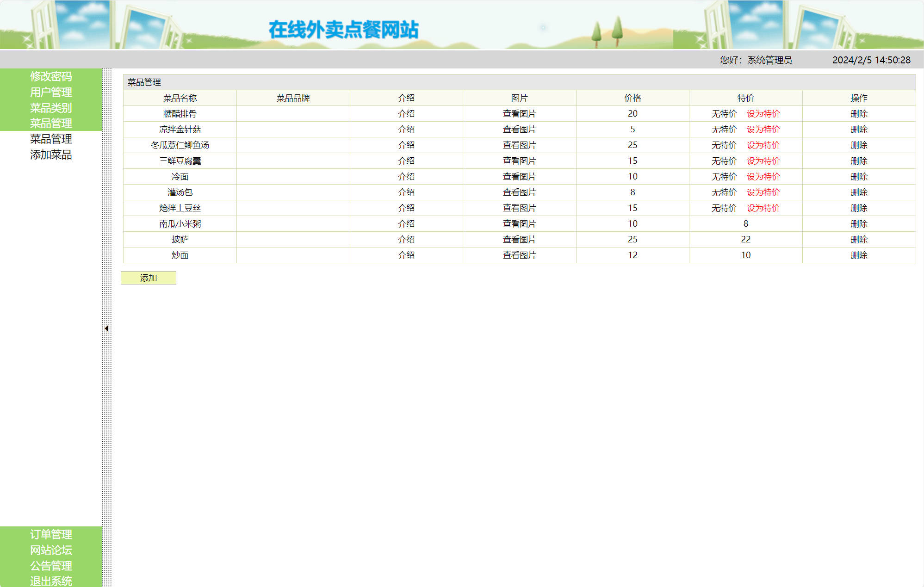This screenshot has width=924, height=587.
Task: View picture of 披萨
Action: pyautogui.click(x=519, y=240)
